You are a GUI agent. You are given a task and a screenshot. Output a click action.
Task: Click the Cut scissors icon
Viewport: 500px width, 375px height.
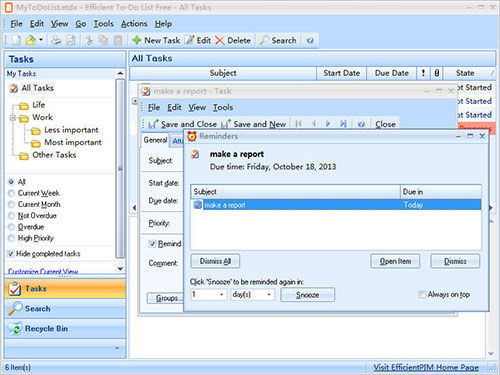(x=89, y=40)
